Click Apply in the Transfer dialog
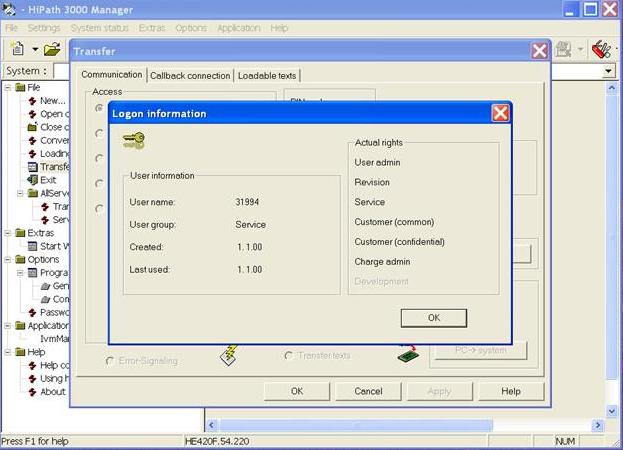Viewport: 623px width, 450px height. click(x=439, y=391)
